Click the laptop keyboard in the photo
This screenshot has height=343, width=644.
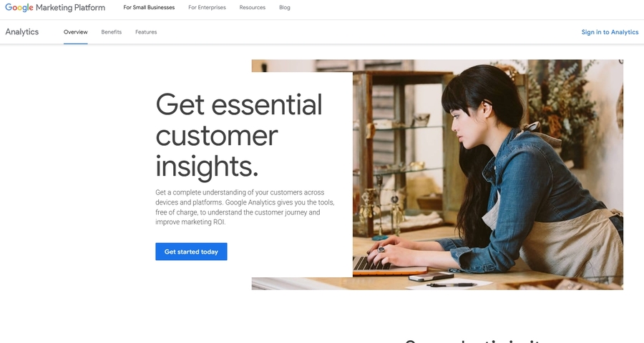pyautogui.click(x=371, y=264)
